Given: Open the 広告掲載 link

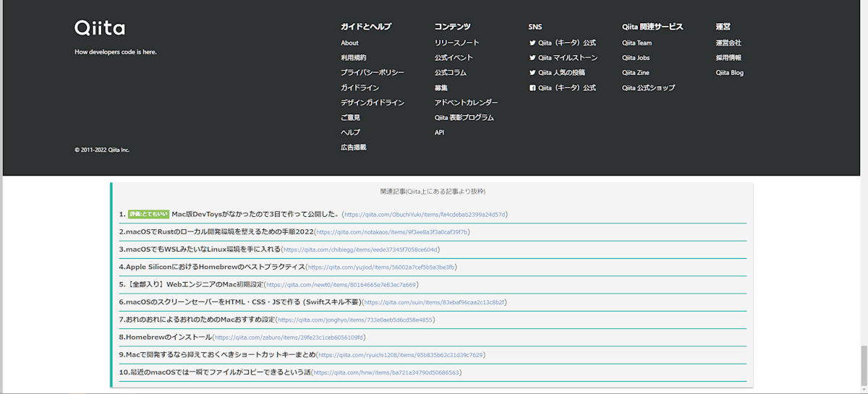Looking at the screenshot, I should [x=354, y=147].
